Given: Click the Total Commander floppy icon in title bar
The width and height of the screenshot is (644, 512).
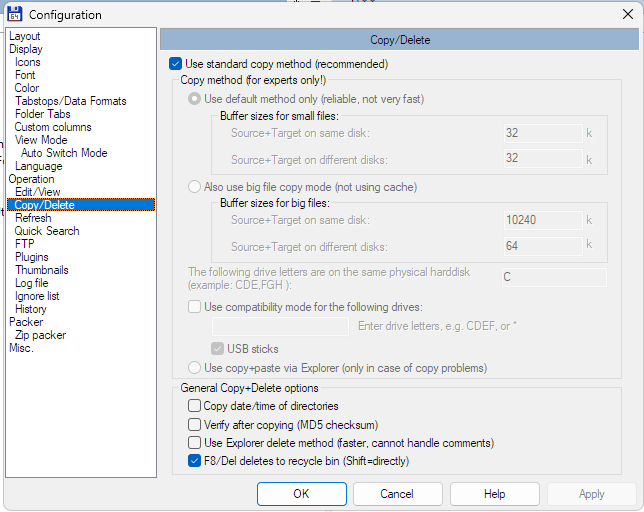Looking at the screenshot, I should pyautogui.click(x=14, y=14).
